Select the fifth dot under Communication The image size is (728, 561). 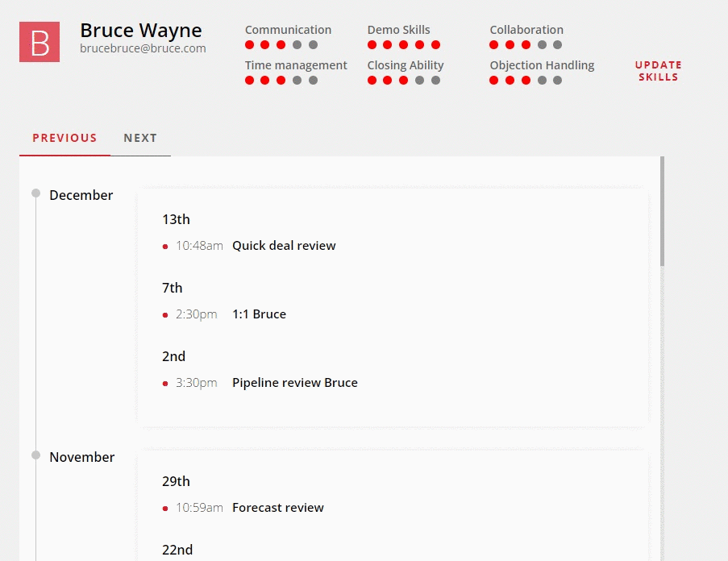pyautogui.click(x=314, y=44)
